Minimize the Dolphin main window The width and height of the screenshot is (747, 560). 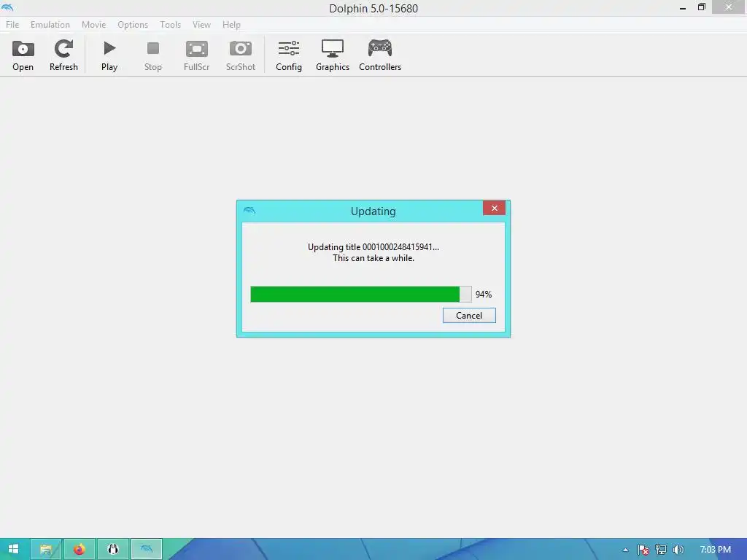pos(683,7)
